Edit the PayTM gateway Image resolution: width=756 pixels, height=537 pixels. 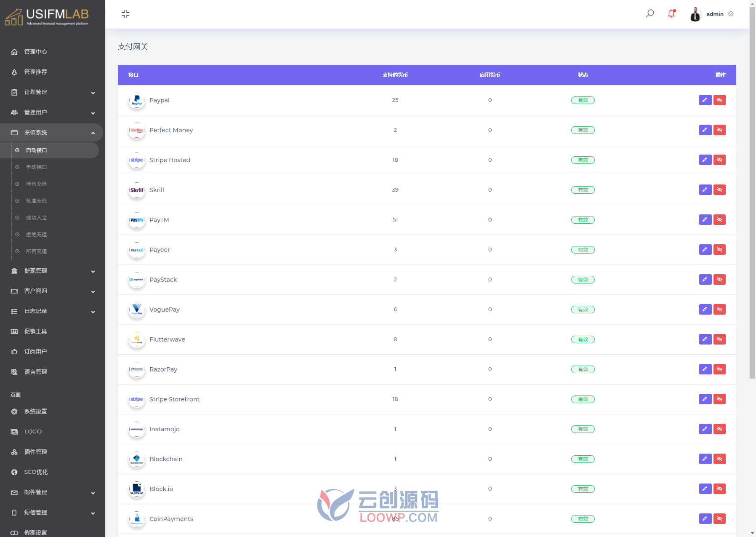[705, 220]
